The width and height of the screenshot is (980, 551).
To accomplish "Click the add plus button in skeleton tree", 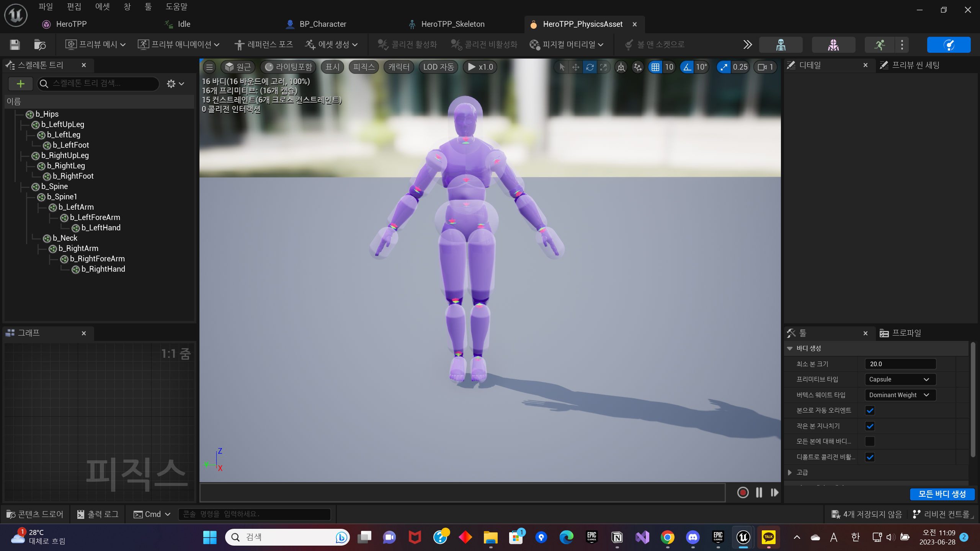I will tap(21, 84).
